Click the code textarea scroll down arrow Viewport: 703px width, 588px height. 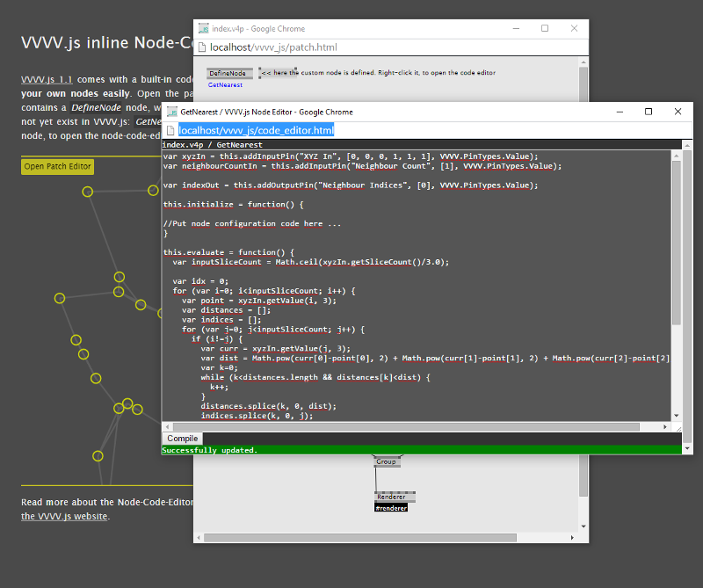click(677, 416)
